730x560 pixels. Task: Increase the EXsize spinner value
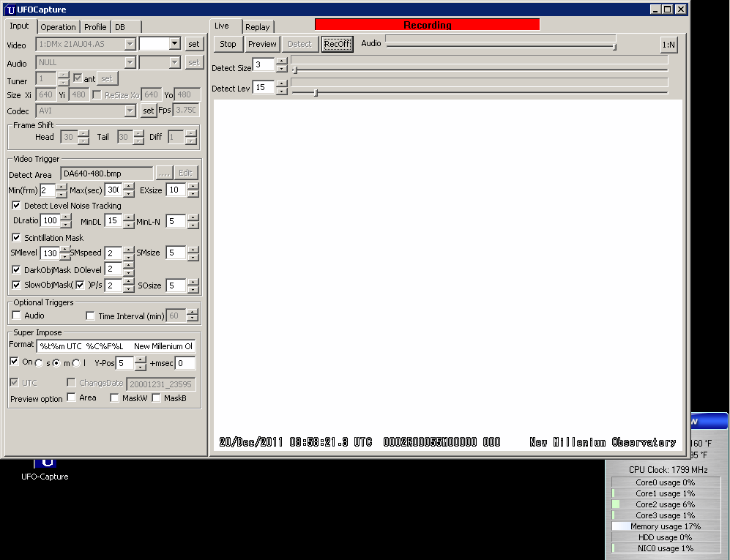193,186
